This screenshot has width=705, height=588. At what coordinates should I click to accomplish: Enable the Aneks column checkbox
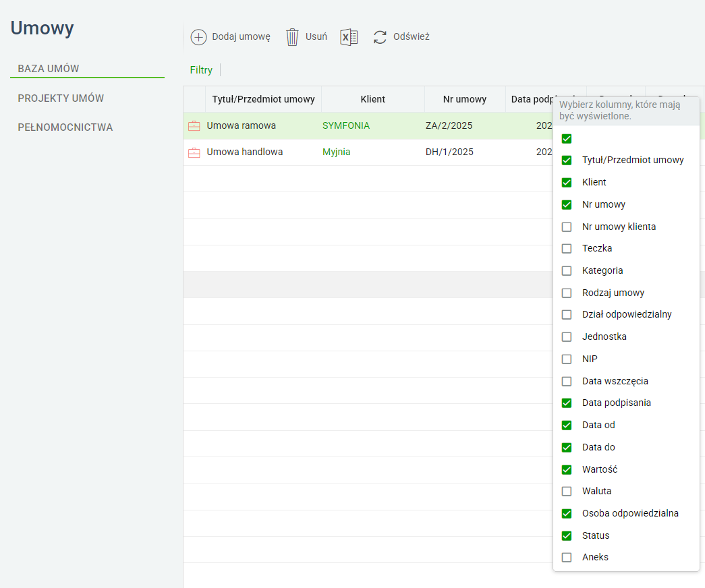[x=567, y=558]
